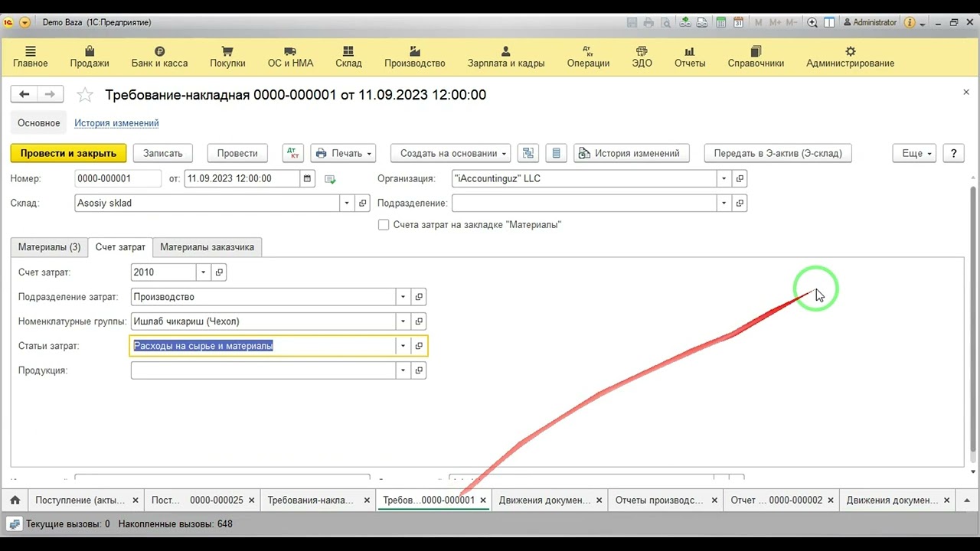Open Счет затрат 2010 card icon
The image size is (980, 551).
pyautogui.click(x=219, y=272)
